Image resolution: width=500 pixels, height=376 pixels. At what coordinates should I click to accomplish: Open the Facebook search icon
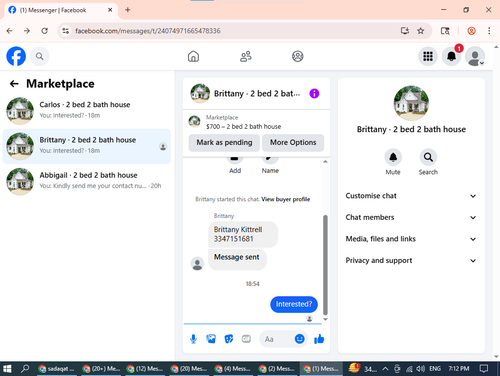tap(39, 56)
